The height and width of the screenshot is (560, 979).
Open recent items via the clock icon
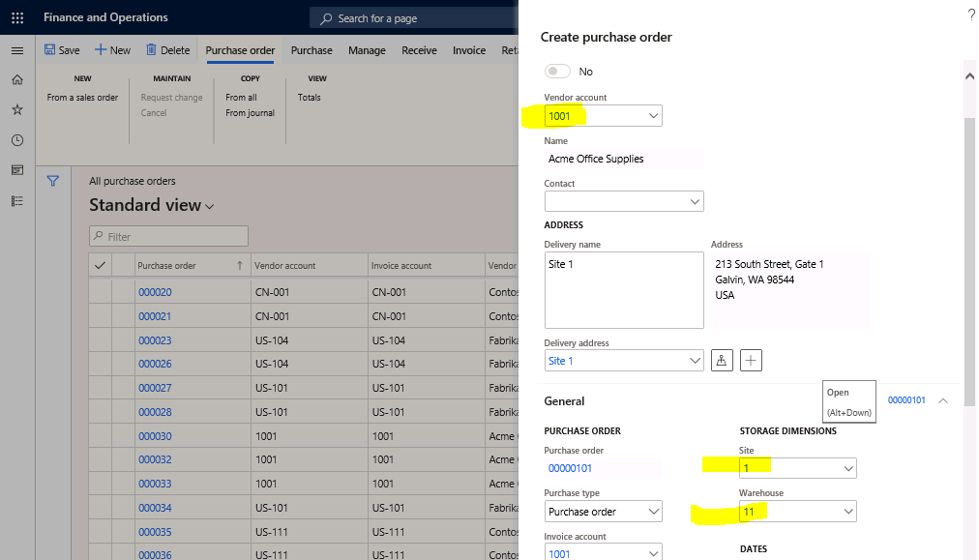click(x=15, y=139)
